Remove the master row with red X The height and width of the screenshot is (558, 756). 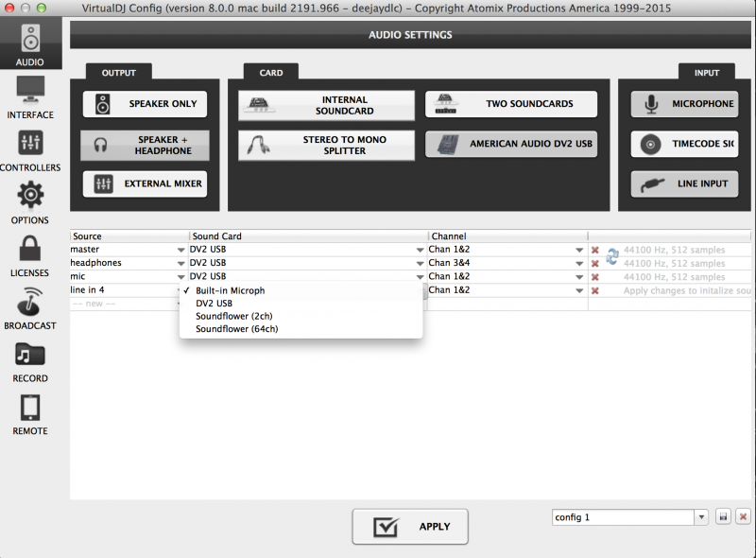pos(595,250)
